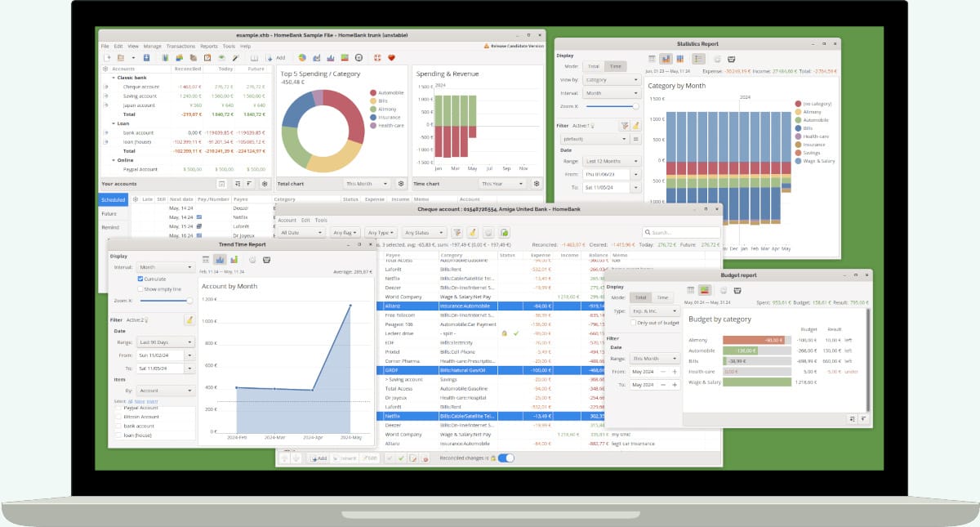This screenshot has height=527, width=980.
Task: Open the Any Status filter dropdown
Action: tap(424, 233)
